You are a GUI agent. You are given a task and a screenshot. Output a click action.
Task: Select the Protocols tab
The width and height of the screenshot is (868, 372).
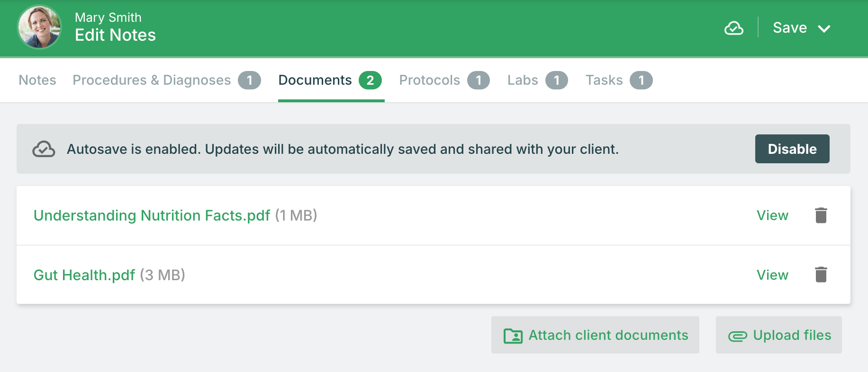tap(444, 80)
